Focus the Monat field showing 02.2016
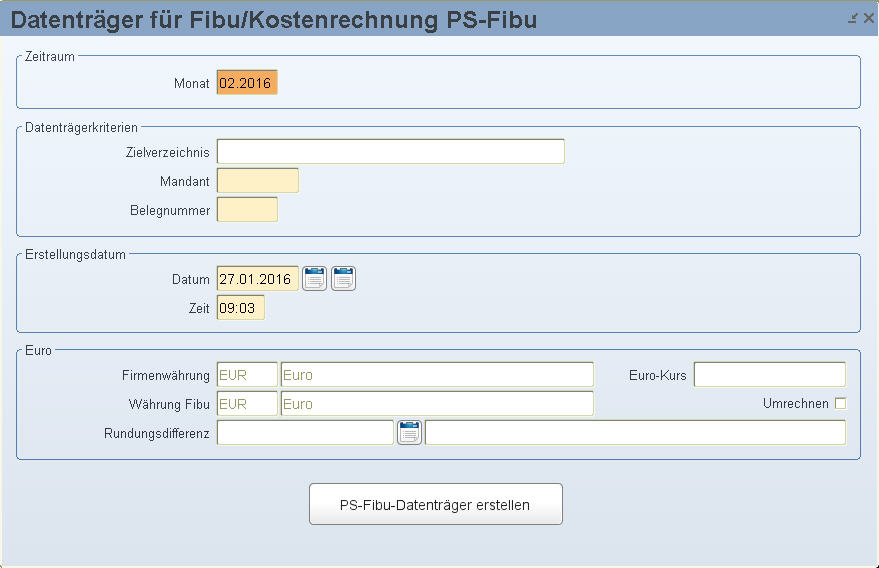Viewport: 879px width, 568px height. [247, 82]
